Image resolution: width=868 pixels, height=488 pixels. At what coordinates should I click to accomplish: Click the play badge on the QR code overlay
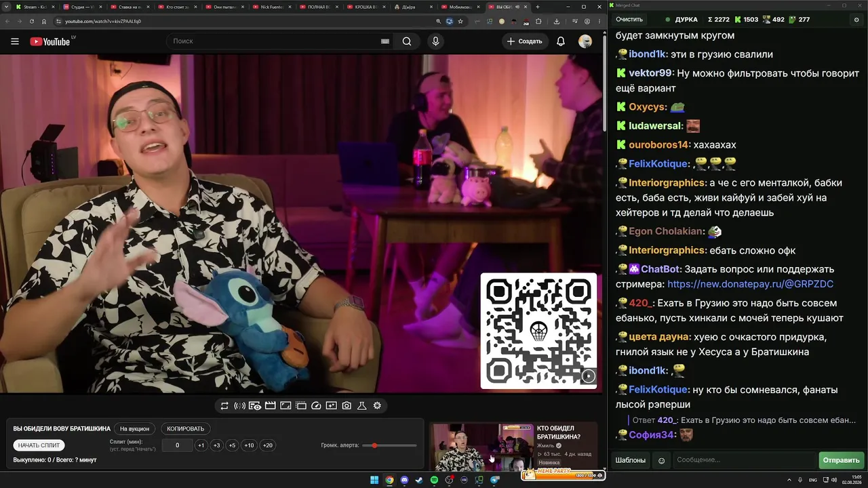[x=589, y=376]
